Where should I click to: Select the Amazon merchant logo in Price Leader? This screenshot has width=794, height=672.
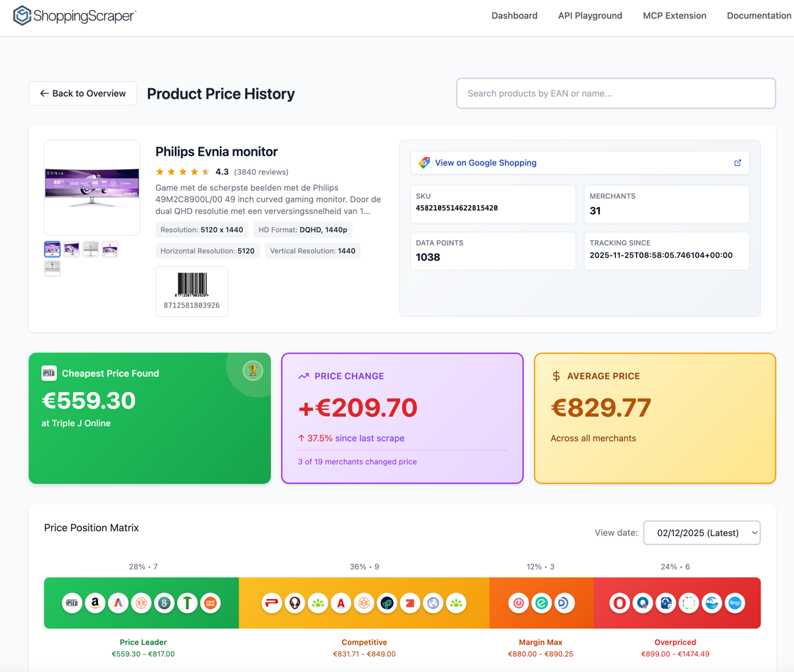pyautogui.click(x=95, y=603)
